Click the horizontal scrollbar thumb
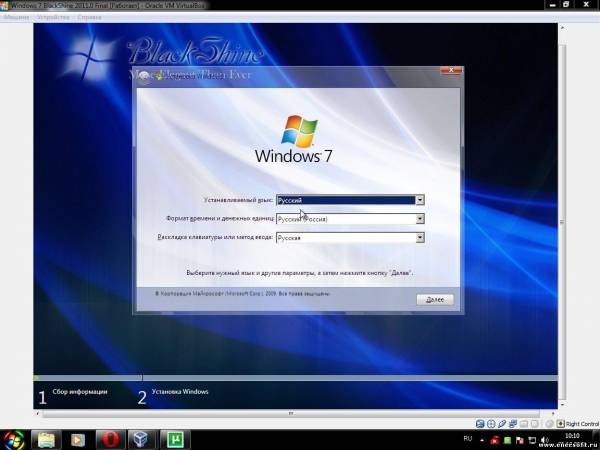 tap(291, 413)
